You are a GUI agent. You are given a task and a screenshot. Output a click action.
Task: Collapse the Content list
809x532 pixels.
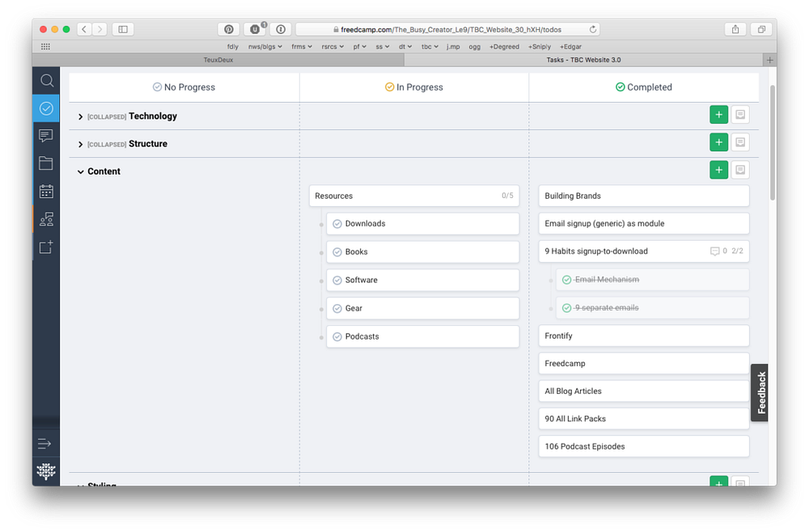click(80, 171)
